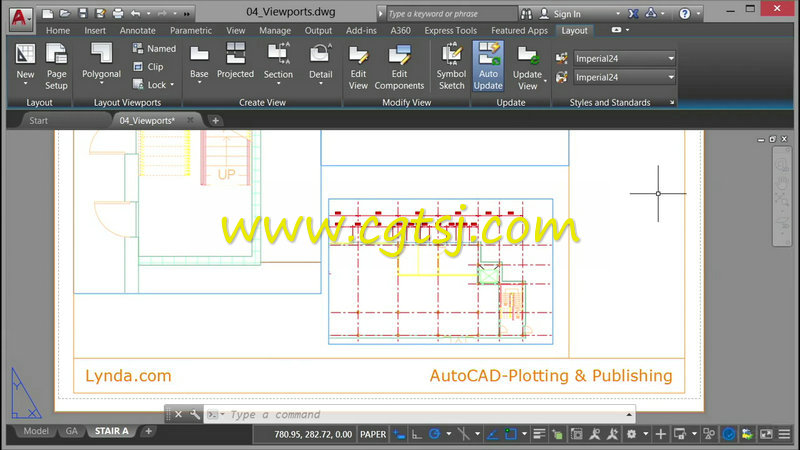Click coordinates readout 780.95, 282.72, 0.00
Screen dimensions: 800x450
point(313,434)
